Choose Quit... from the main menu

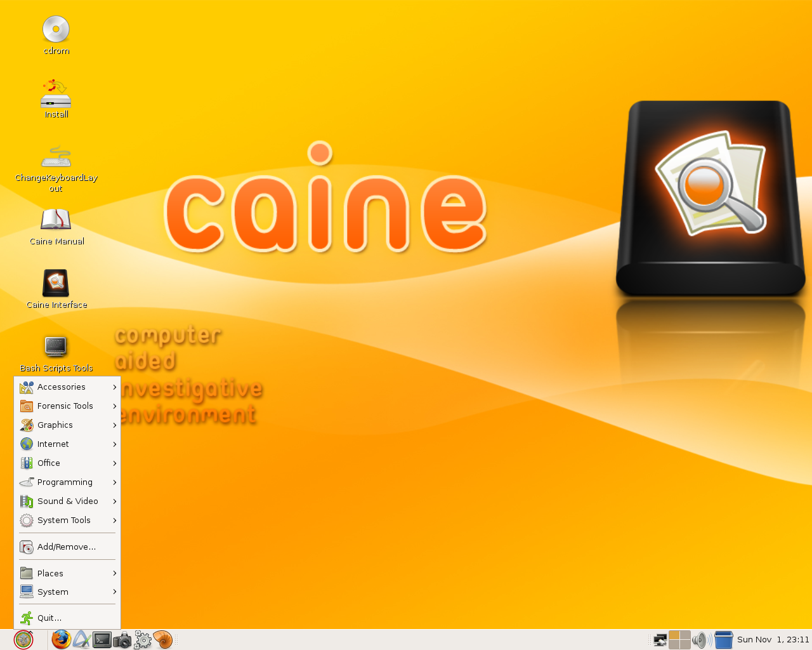68,618
